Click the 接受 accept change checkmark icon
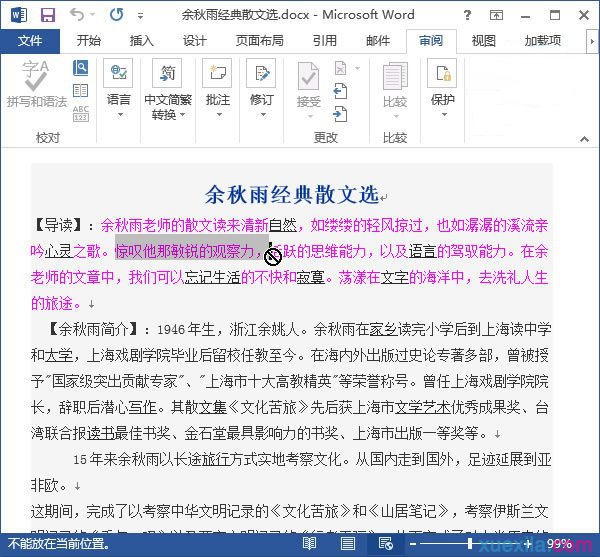The height and width of the screenshot is (557, 600). click(308, 76)
